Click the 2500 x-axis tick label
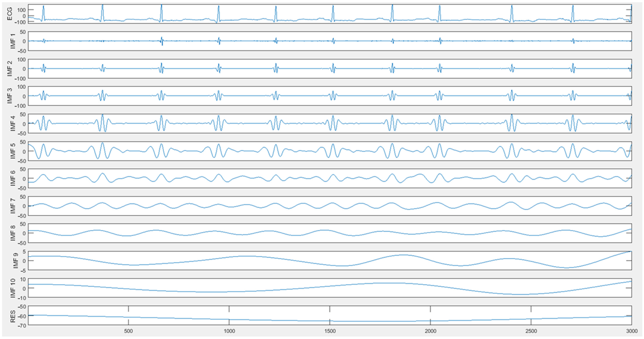The image size is (644, 339). (531, 331)
